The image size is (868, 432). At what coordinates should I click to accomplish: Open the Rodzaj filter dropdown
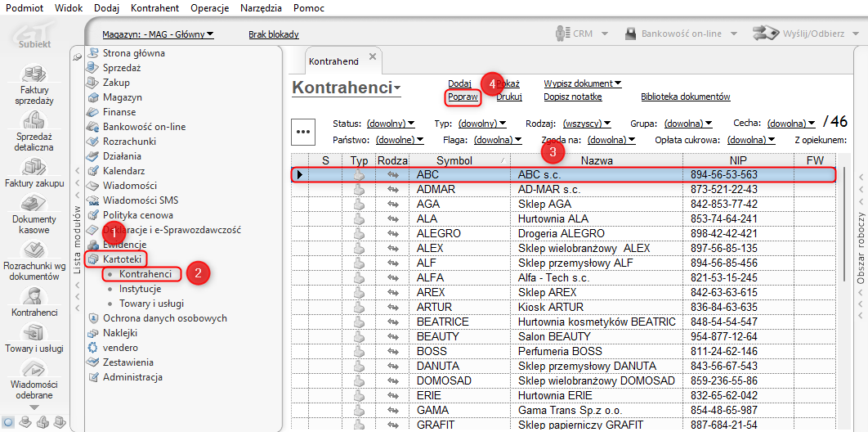tap(587, 123)
